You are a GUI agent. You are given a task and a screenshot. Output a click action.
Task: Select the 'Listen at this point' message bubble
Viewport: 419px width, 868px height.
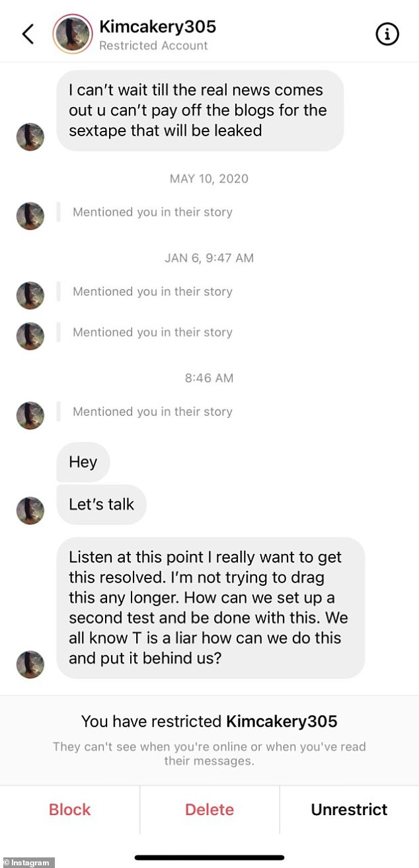(x=210, y=608)
